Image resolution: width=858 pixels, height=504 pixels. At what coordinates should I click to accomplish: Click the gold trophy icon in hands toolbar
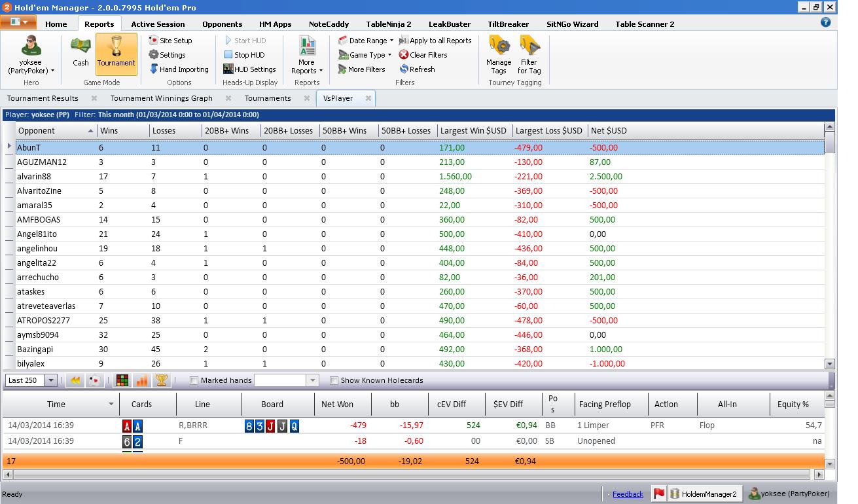(161, 380)
